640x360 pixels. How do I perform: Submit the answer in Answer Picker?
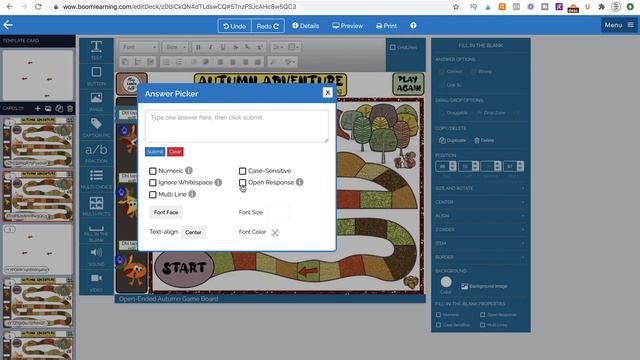coord(155,152)
